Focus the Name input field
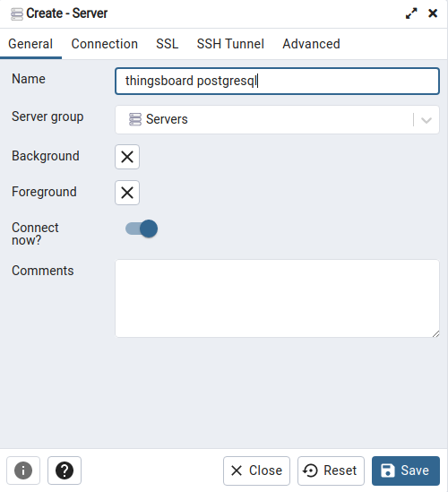Image resolution: width=448 pixels, height=492 pixels. point(277,81)
